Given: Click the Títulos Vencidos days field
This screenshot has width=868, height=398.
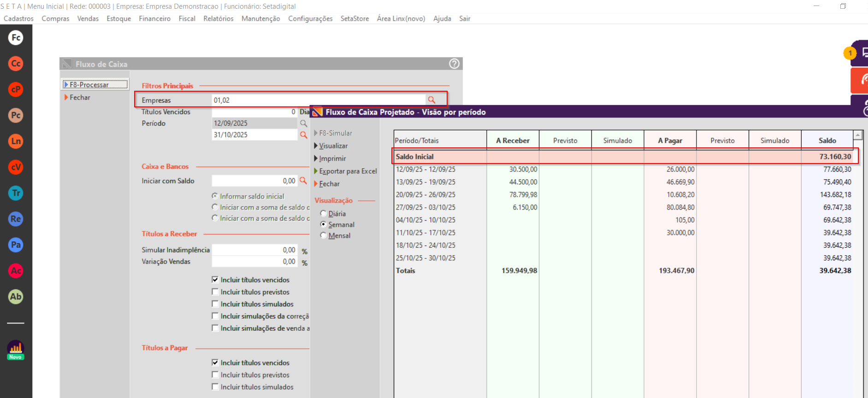Looking at the screenshot, I should point(254,112).
